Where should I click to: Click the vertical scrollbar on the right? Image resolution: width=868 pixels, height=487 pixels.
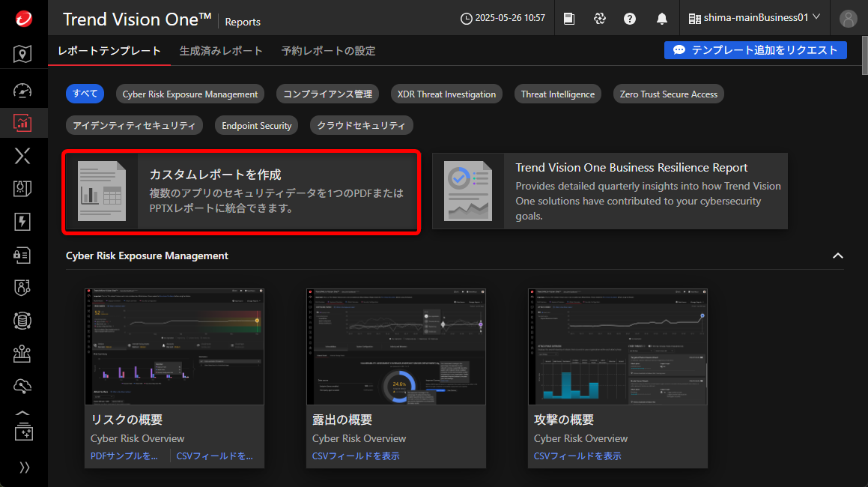point(865,55)
